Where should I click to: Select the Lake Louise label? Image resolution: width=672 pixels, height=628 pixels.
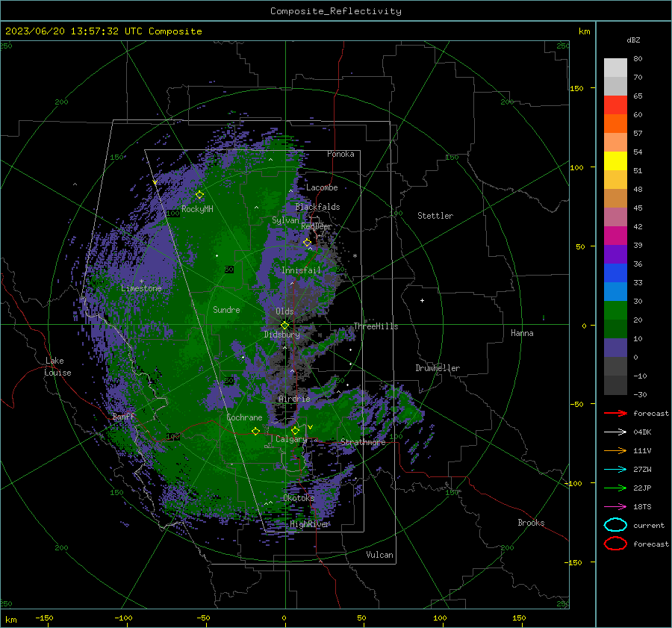tap(57, 367)
